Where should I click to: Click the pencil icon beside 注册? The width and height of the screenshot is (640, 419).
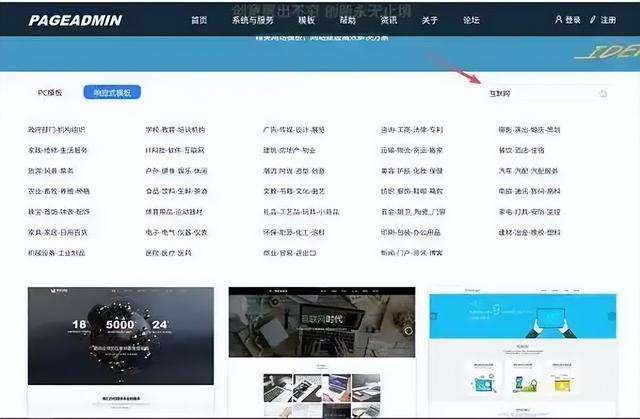pos(593,19)
